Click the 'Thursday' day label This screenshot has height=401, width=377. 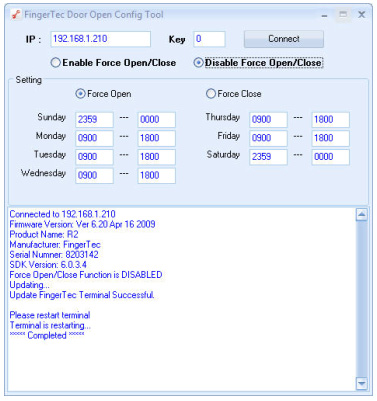223,117
